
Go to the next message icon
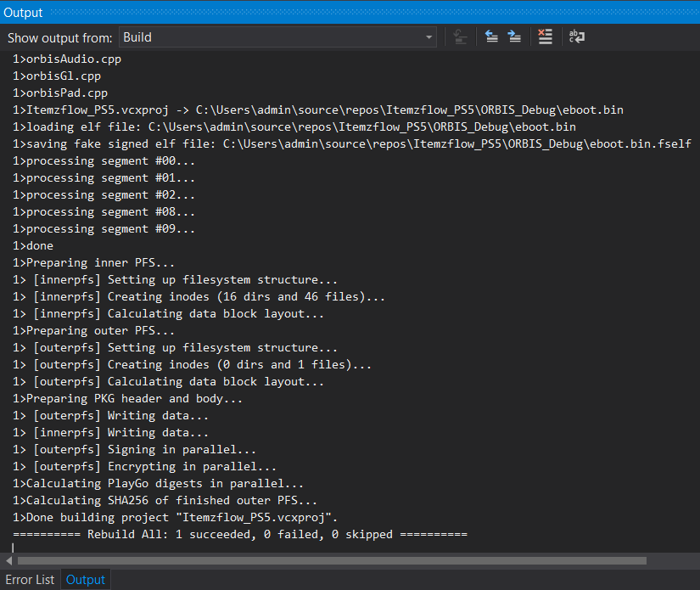515,37
